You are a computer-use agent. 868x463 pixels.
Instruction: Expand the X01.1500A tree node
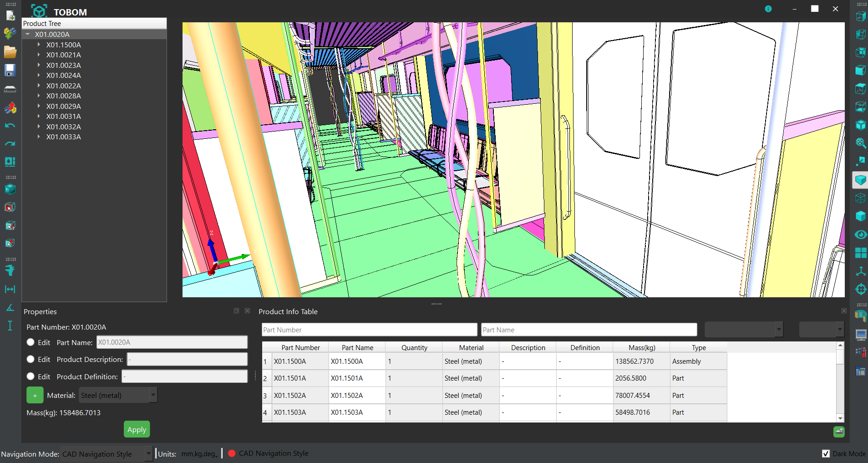[x=39, y=45]
